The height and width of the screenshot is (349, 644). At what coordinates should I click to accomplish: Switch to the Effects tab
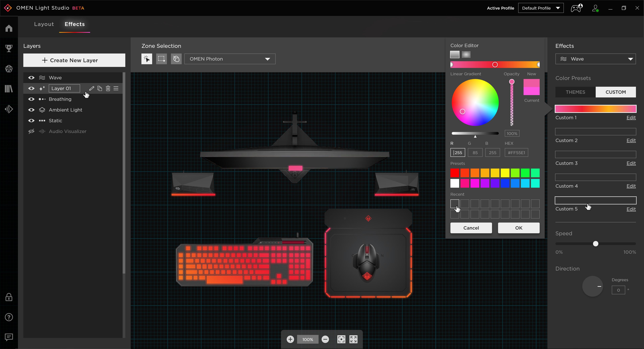74,24
